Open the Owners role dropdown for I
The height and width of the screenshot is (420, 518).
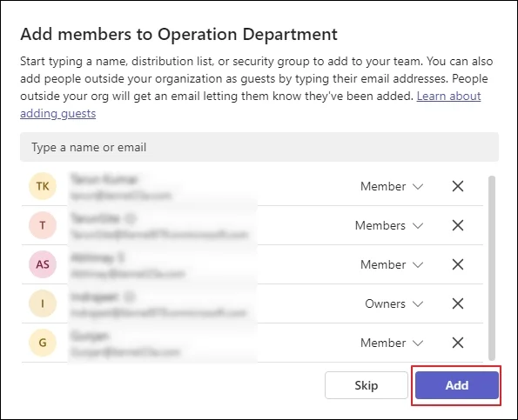(x=394, y=303)
